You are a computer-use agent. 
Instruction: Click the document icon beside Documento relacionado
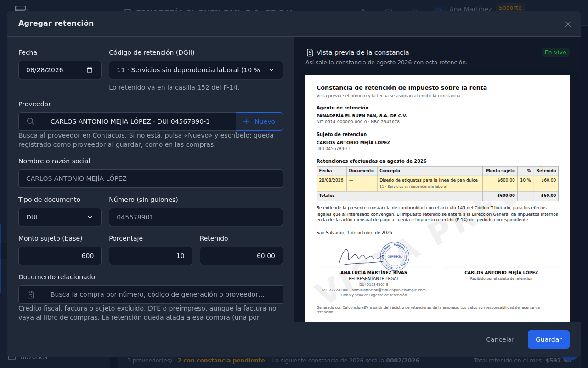(x=31, y=294)
